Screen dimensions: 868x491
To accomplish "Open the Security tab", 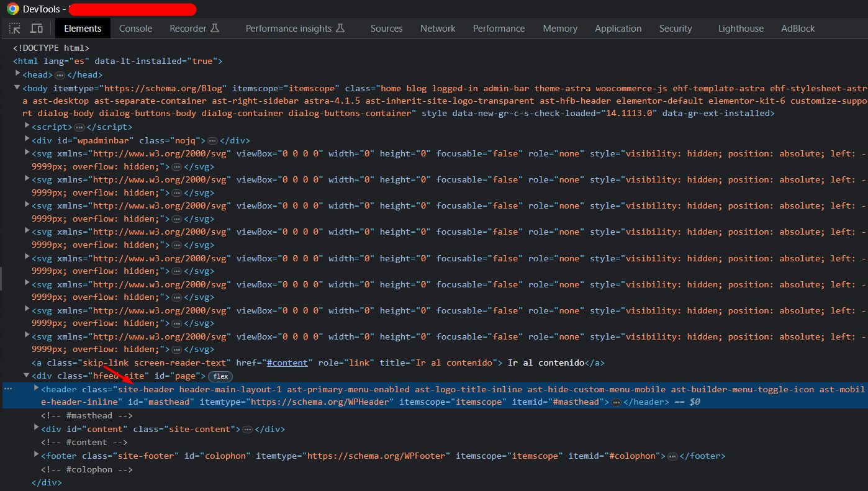I will (x=676, y=29).
